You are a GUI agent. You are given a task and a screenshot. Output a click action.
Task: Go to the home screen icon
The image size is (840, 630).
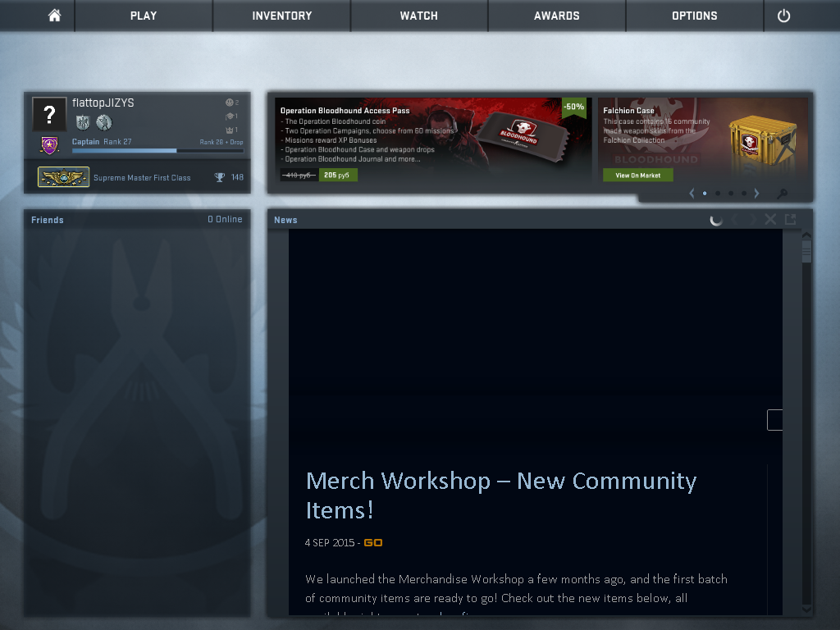point(54,16)
